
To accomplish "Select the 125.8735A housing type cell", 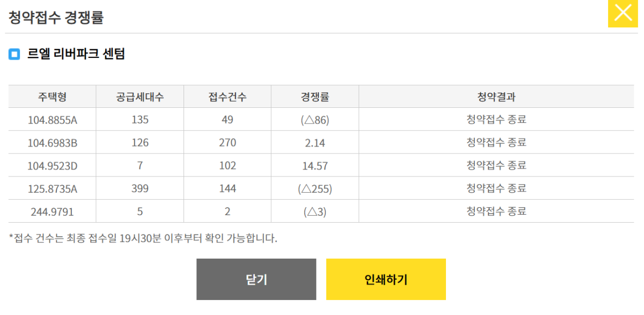I will [x=52, y=188].
